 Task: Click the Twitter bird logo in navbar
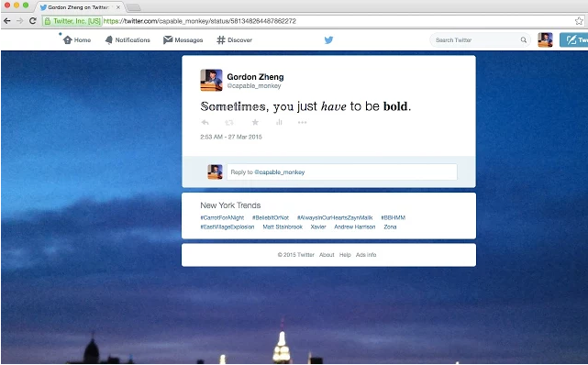[329, 39]
